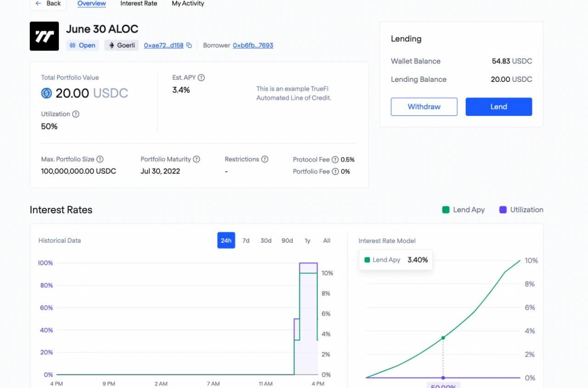Open borrower address 0xb6fb...7693 link
Image resolution: width=588 pixels, height=388 pixels.
253,46
